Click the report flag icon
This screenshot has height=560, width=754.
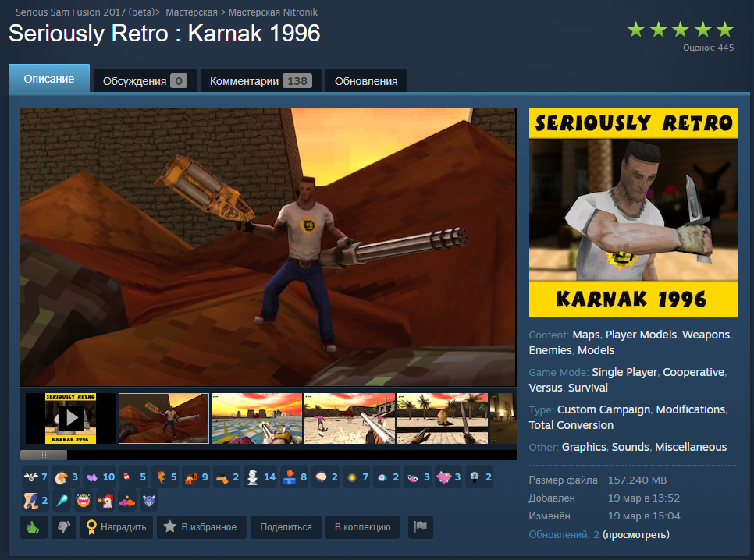421,527
